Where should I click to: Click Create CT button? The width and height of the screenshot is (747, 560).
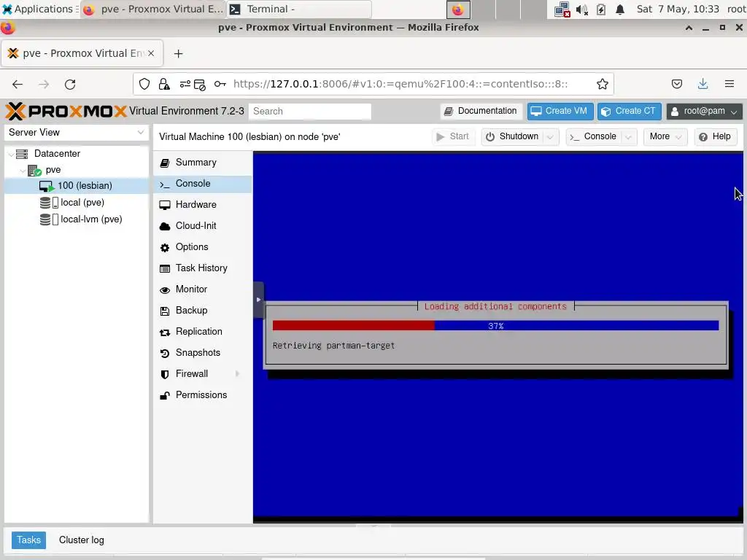click(x=629, y=111)
